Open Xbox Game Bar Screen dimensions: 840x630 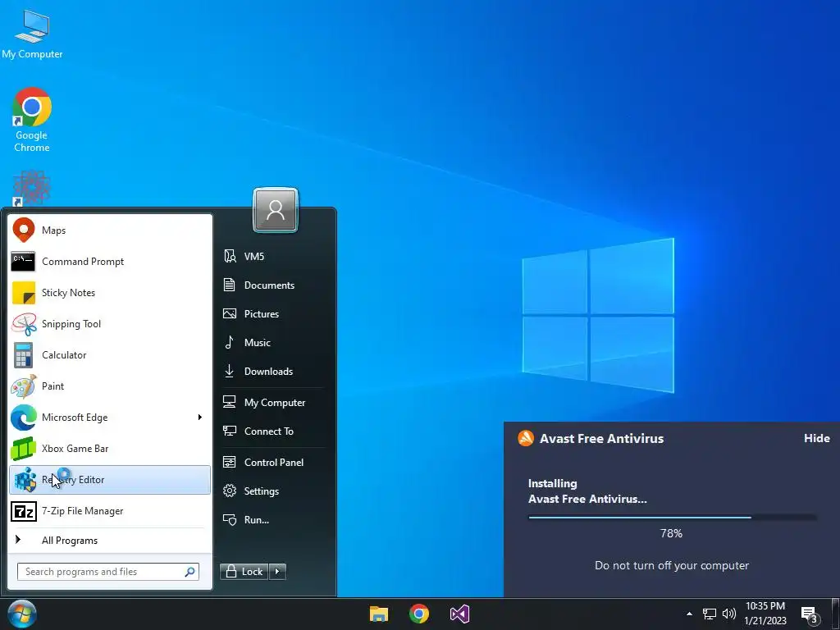pos(110,449)
